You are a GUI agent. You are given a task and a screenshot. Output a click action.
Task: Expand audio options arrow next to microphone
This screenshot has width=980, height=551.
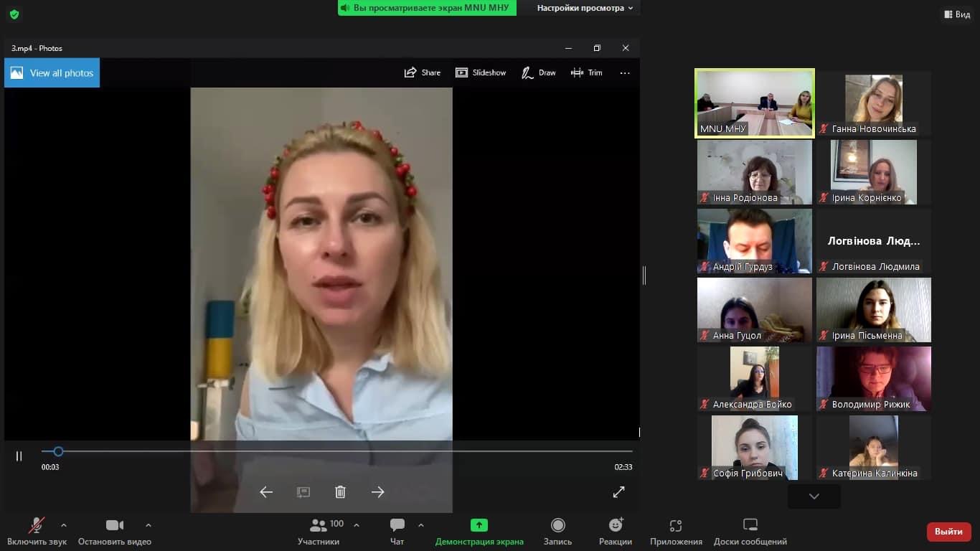pyautogui.click(x=64, y=525)
